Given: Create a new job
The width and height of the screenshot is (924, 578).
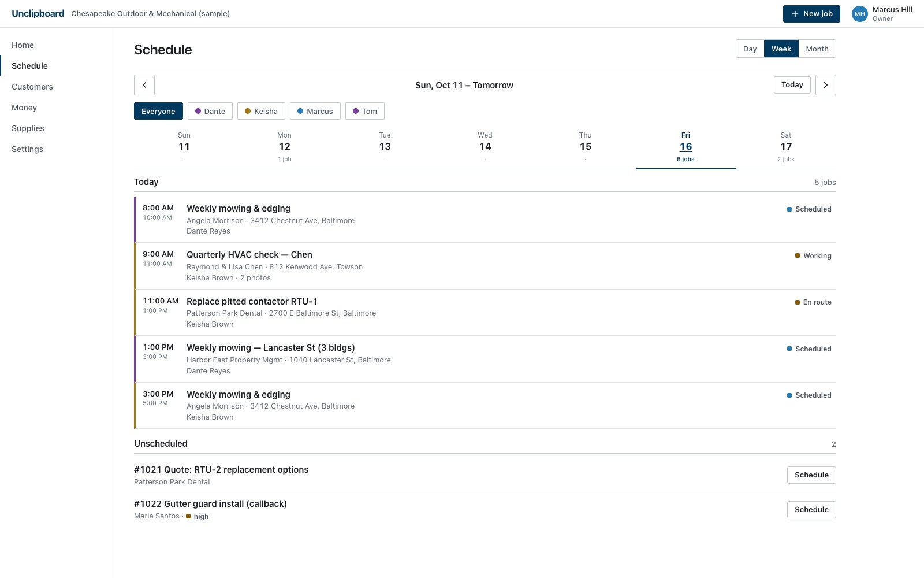Looking at the screenshot, I should pyautogui.click(x=811, y=14).
